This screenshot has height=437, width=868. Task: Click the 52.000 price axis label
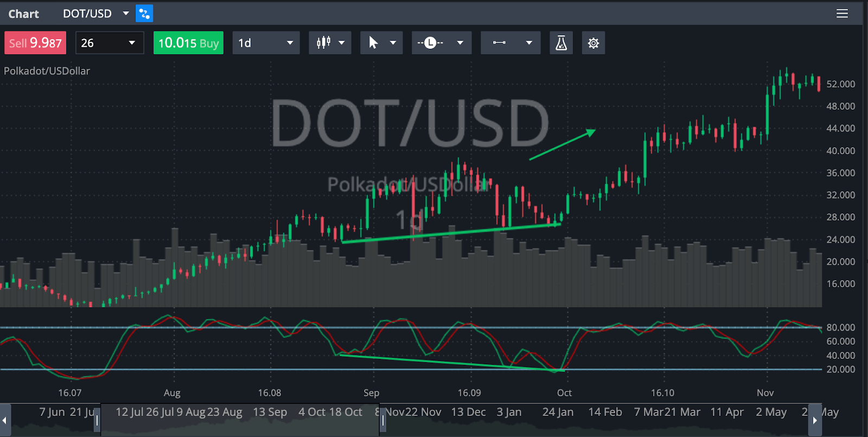pyautogui.click(x=840, y=84)
